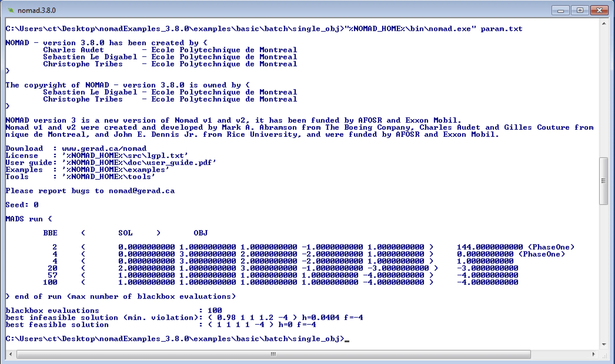Viewport: 615px width, 364px height.
Task: Click the vertical scrollbar up arrow
Action: click(x=604, y=24)
